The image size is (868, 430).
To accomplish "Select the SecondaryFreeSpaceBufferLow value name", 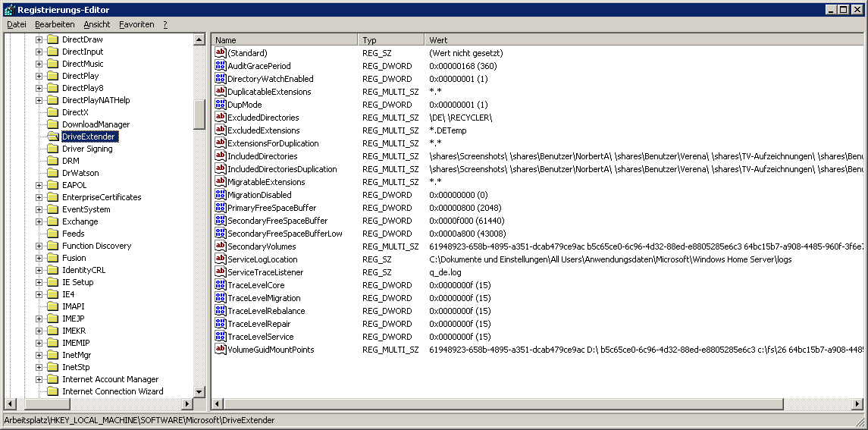I will [x=284, y=234].
